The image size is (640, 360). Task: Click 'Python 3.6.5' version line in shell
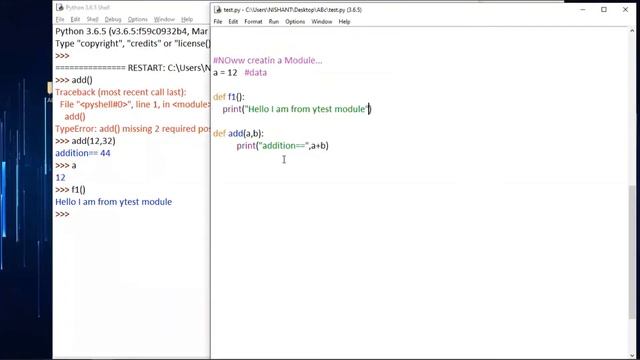[132, 31]
